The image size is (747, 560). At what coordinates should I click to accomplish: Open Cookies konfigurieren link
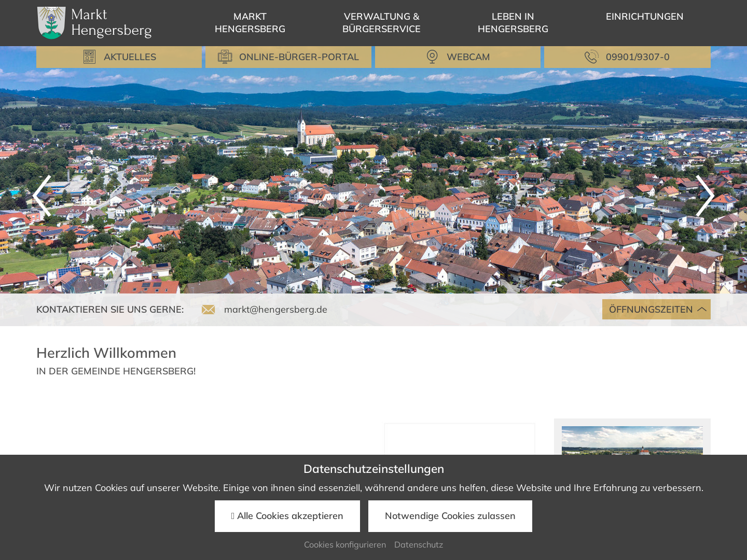(x=345, y=544)
